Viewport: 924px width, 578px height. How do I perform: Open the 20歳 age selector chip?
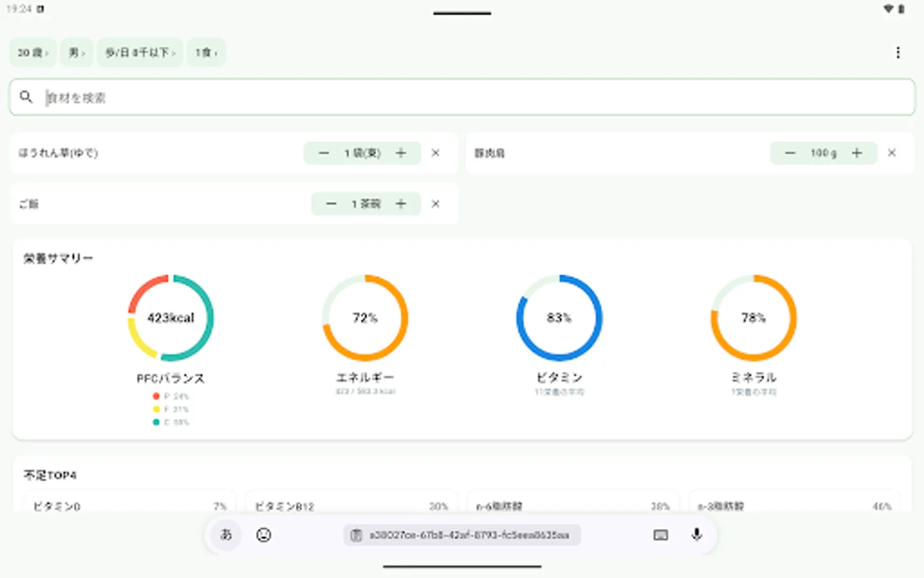point(33,53)
